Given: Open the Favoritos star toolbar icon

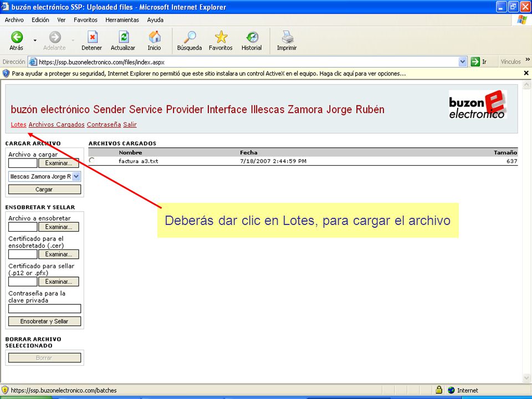Looking at the screenshot, I should pos(221,37).
